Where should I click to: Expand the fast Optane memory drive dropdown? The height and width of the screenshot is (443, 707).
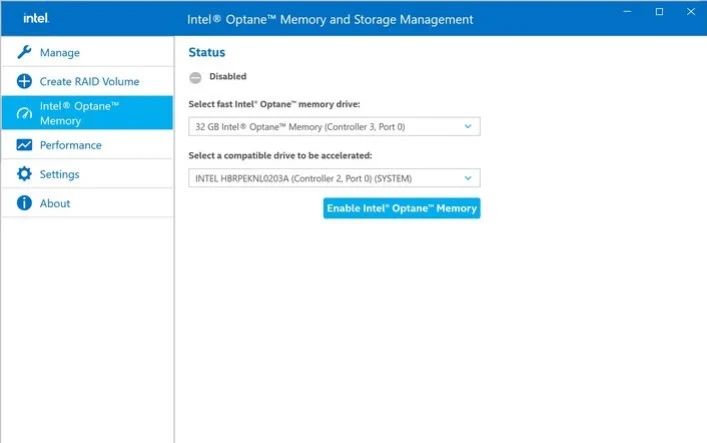pos(333,126)
